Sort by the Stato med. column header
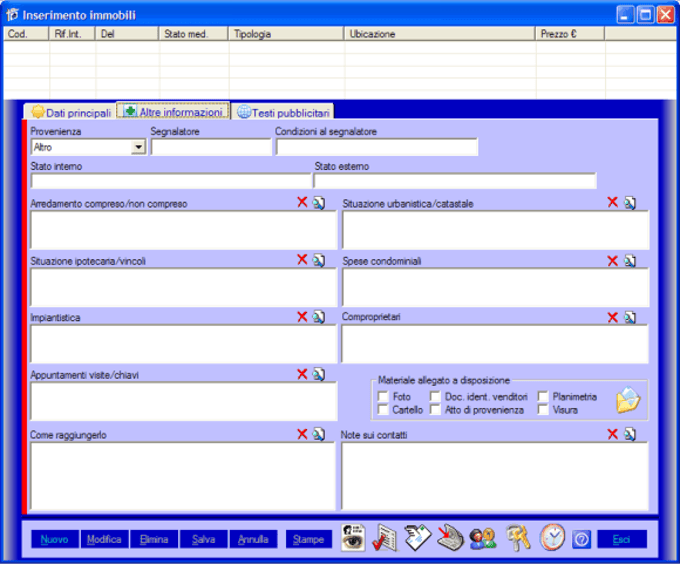This screenshot has height=564, width=680. click(x=193, y=34)
